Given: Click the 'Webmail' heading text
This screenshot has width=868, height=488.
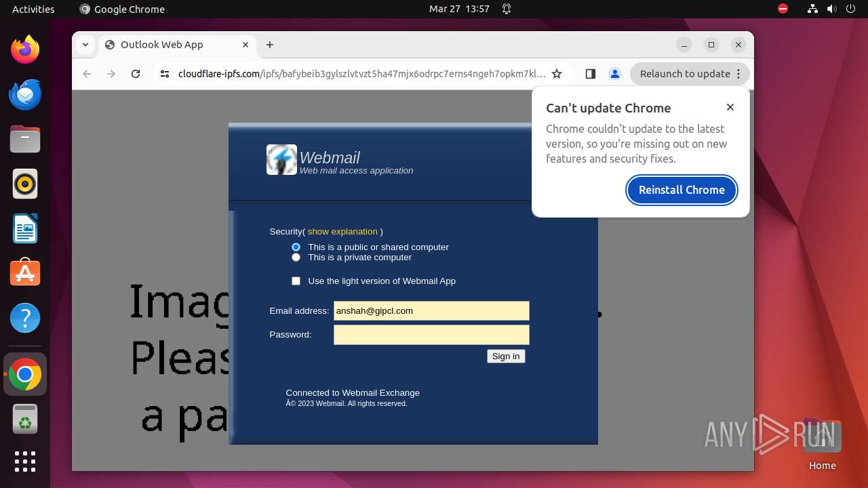Looking at the screenshot, I should coord(330,158).
